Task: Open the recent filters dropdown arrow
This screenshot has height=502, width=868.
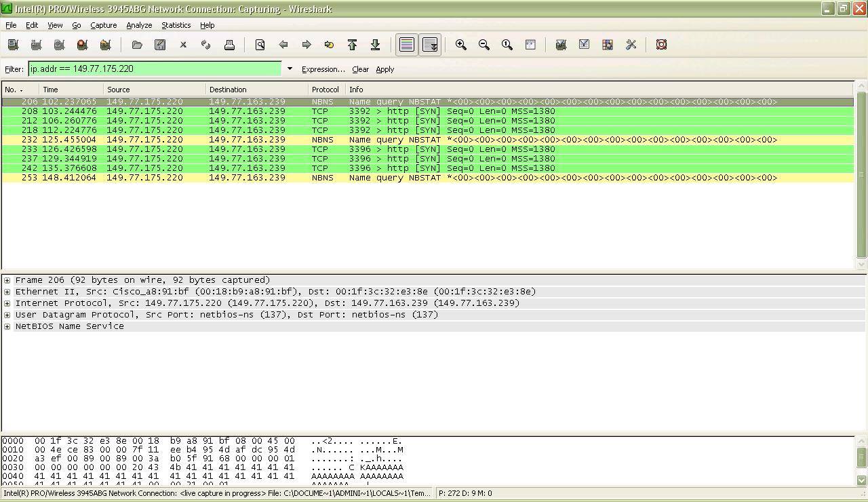Action: (290, 69)
